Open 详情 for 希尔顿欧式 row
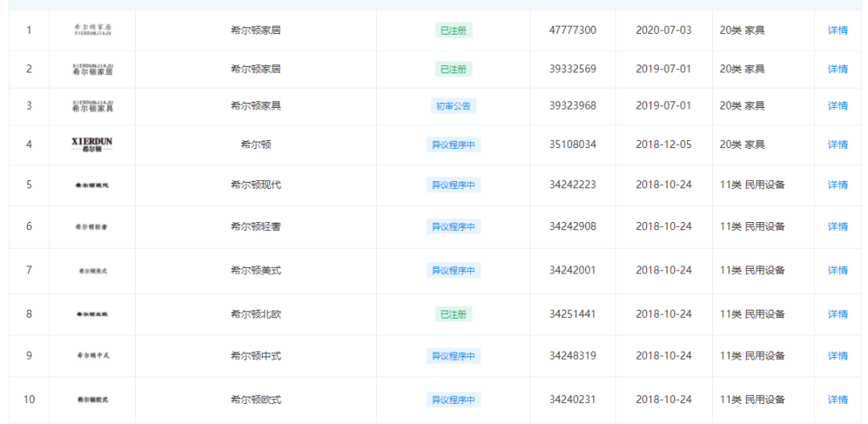 [837, 400]
